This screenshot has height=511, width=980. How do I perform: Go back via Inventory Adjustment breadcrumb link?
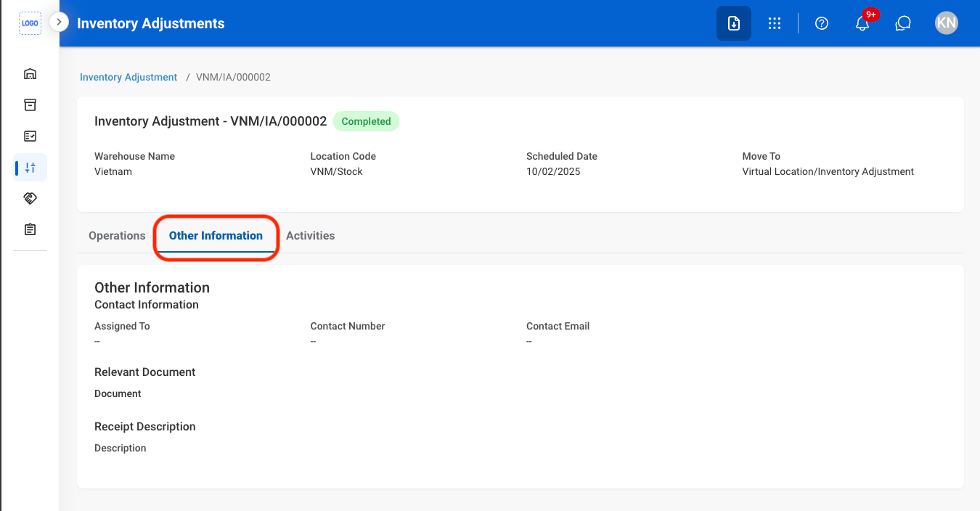(x=128, y=77)
